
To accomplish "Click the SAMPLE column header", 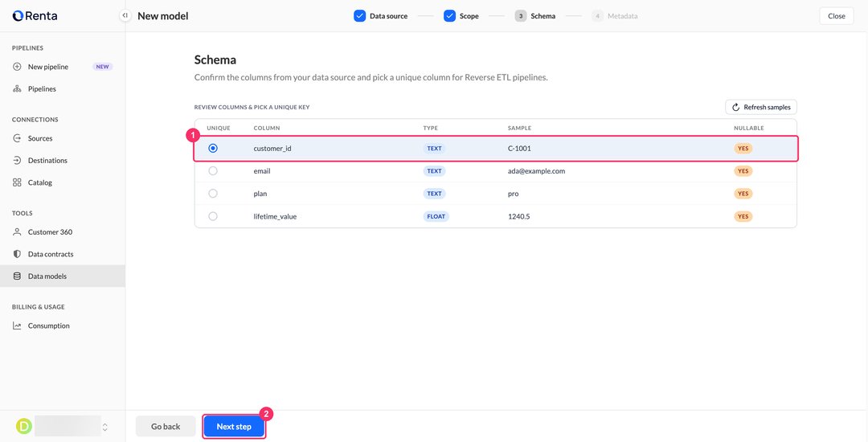I will [x=519, y=128].
